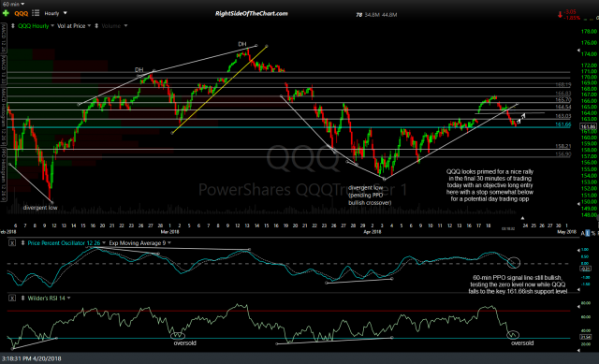Select the 'QQQ looks primed' note text

click(x=489, y=185)
